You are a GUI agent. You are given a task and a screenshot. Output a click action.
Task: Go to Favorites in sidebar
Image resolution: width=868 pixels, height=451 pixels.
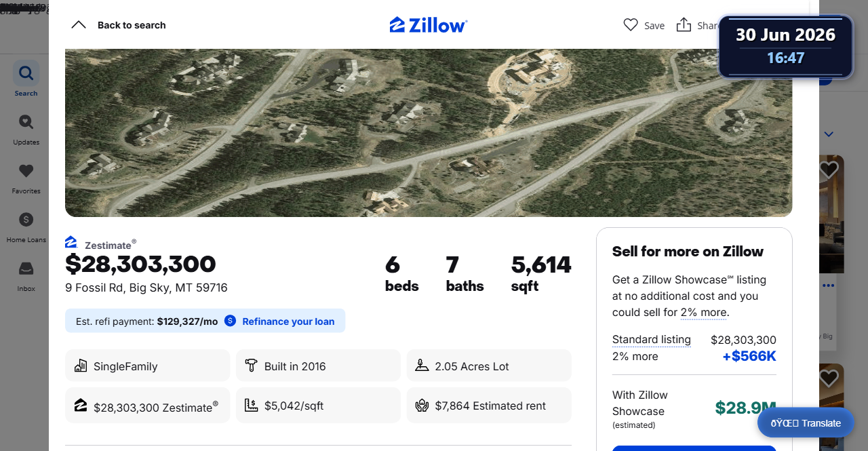pos(26,171)
